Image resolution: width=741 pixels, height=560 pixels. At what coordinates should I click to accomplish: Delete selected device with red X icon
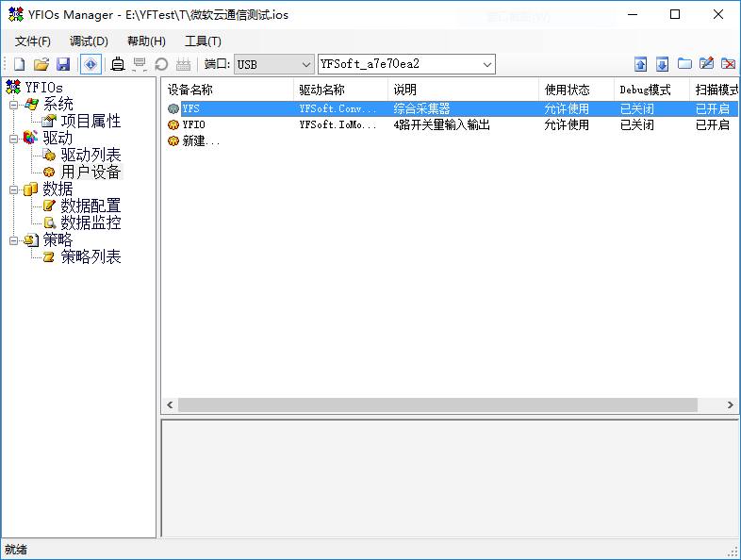click(728, 63)
